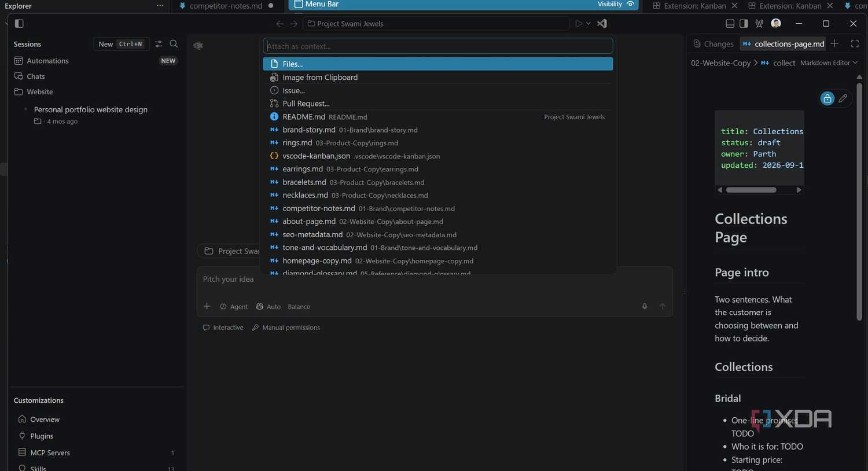
Task: Click the plus add-context icon in chat box
Action: [x=207, y=307]
